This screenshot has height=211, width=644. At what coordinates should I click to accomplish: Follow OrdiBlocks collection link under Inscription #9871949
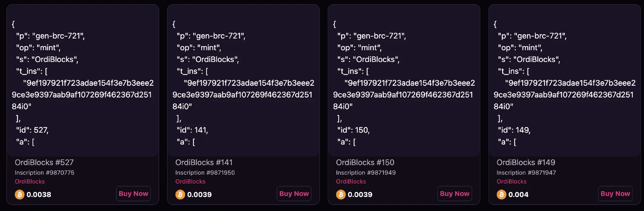[x=351, y=182]
